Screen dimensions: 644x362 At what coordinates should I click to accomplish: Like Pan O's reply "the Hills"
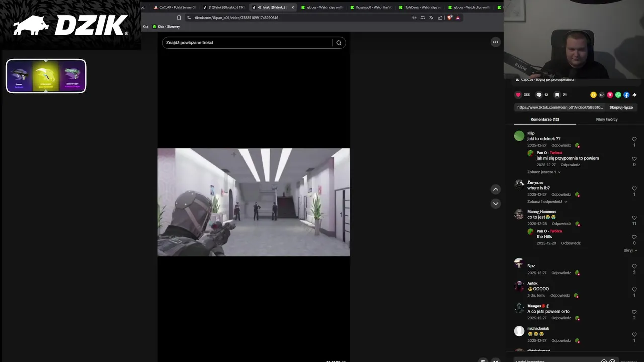634,237
